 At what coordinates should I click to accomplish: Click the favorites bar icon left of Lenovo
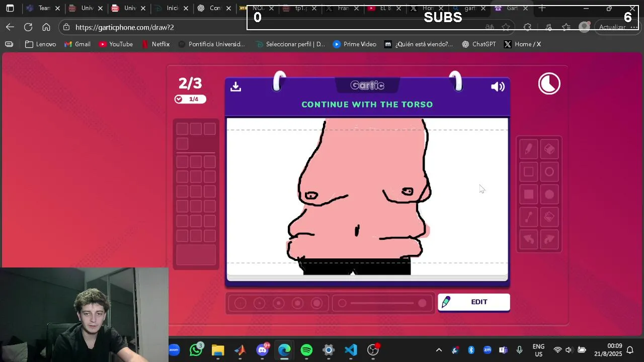pos(9,44)
